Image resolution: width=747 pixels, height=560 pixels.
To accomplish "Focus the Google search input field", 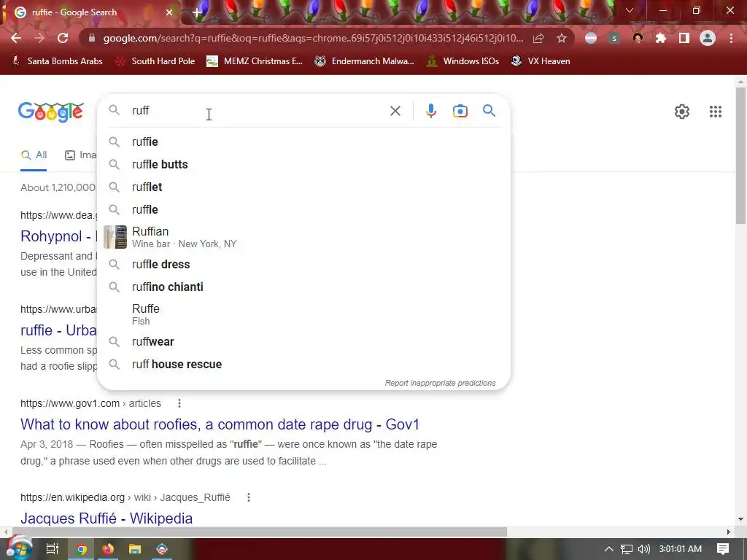I will pyautogui.click(x=258, y=111).
